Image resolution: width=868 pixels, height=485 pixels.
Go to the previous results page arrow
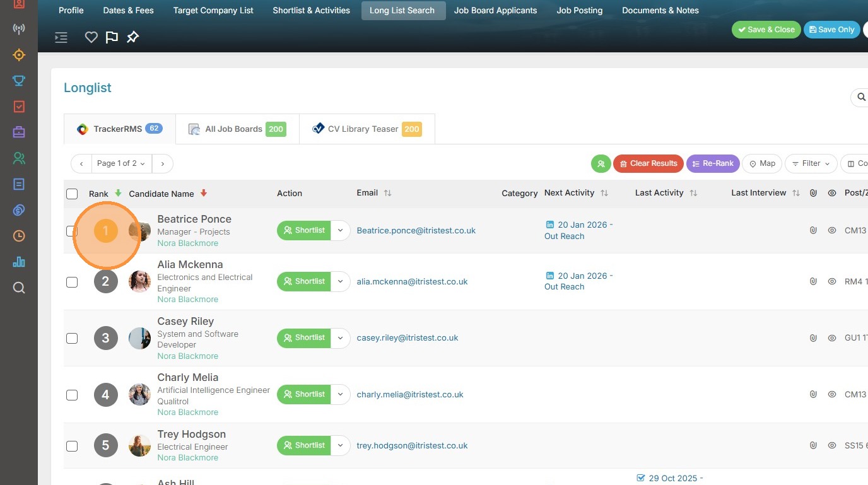(x=81, y=163)
